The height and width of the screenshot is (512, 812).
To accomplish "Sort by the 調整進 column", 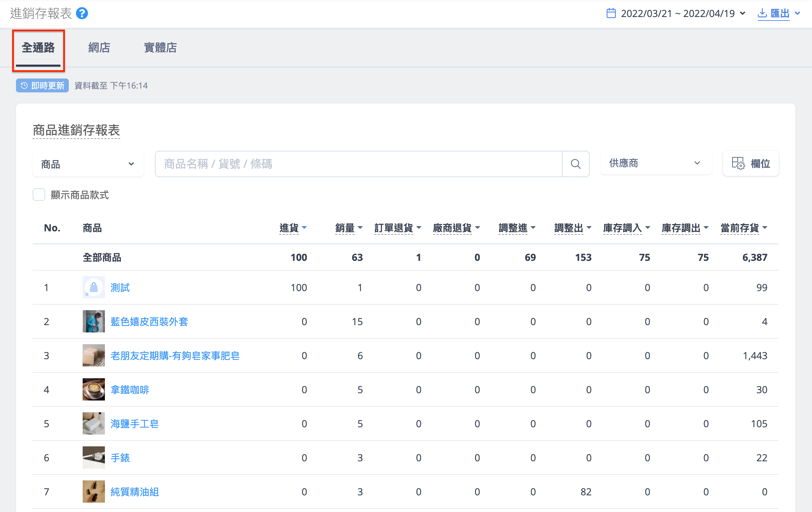I will point(517,228).
